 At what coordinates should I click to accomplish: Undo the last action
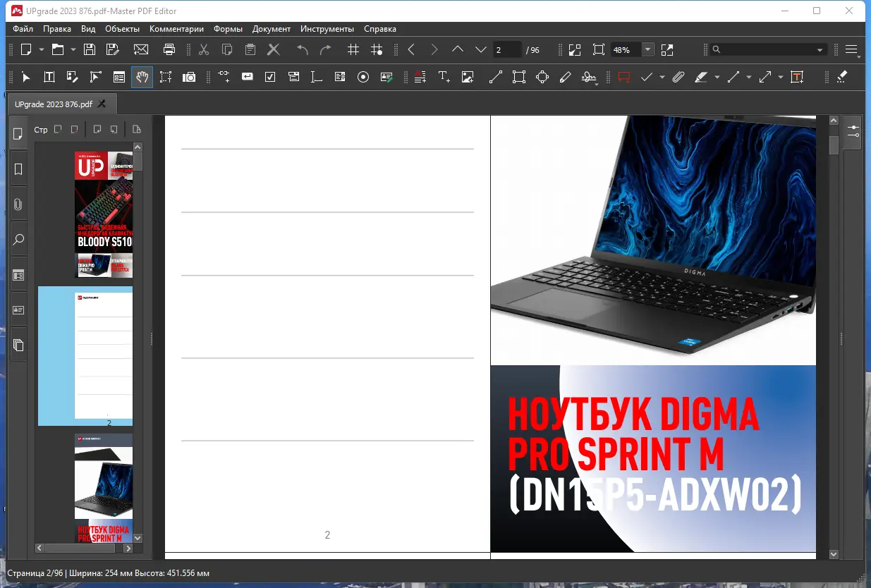click(x=303, y=49)
